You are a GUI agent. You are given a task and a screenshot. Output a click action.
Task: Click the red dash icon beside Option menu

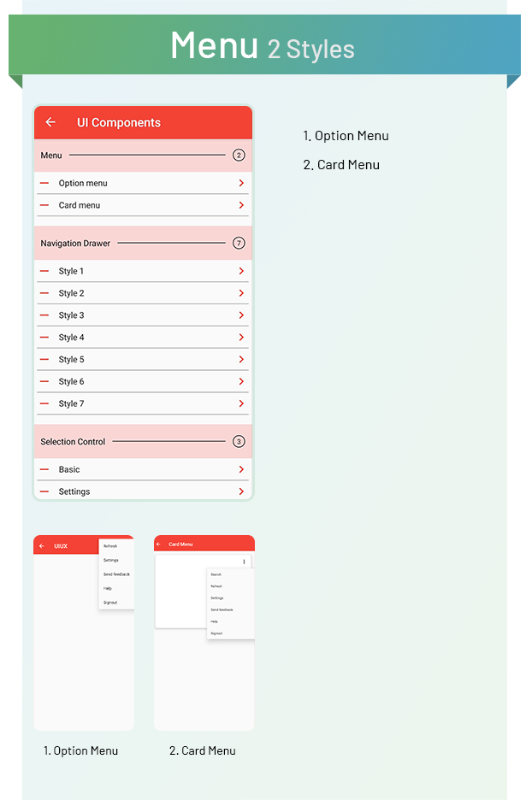[x=44, y=184]
